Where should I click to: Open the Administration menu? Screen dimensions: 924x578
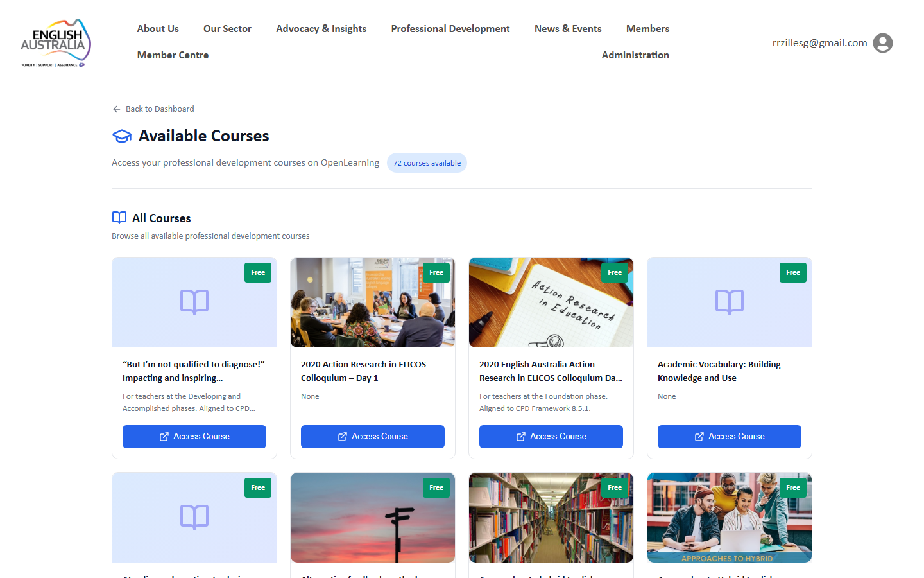point(635,55)
